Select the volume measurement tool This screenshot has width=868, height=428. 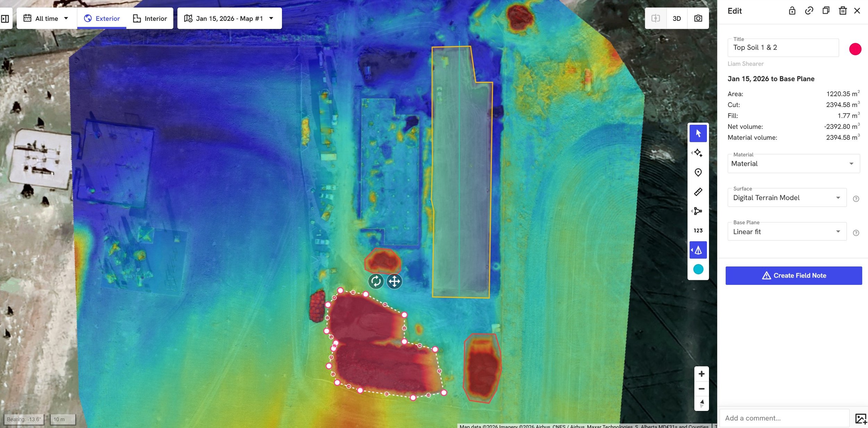coord(698,250)
